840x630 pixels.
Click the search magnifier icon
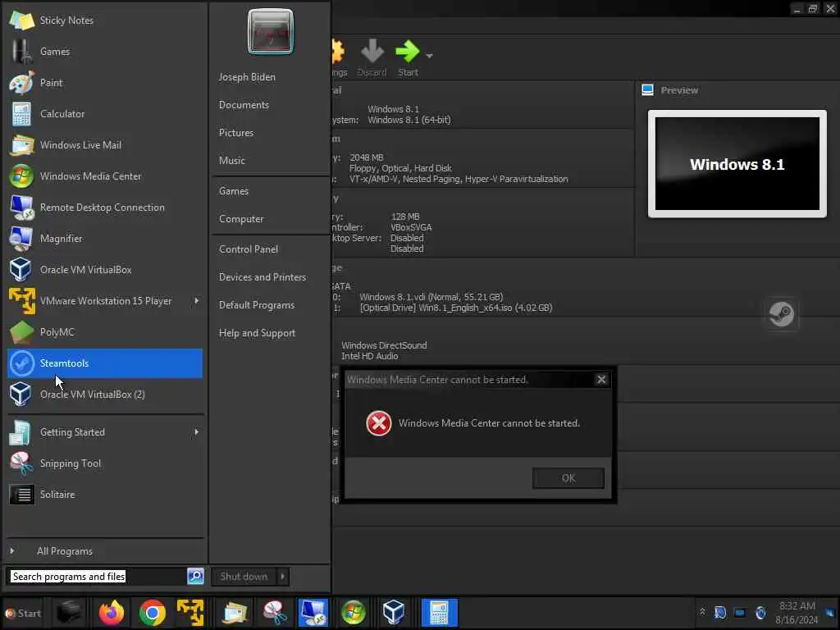click(195, 576)
